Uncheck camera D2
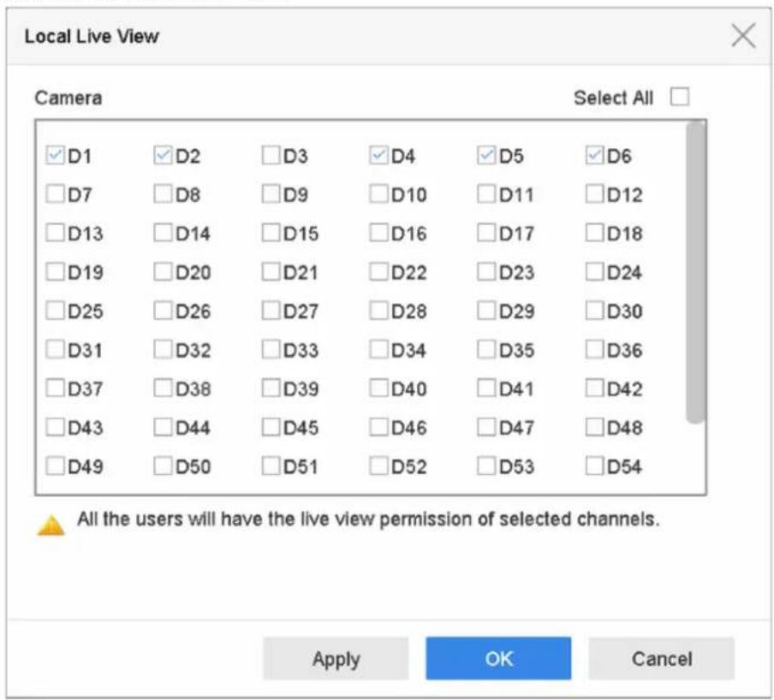 pos(163,155)
